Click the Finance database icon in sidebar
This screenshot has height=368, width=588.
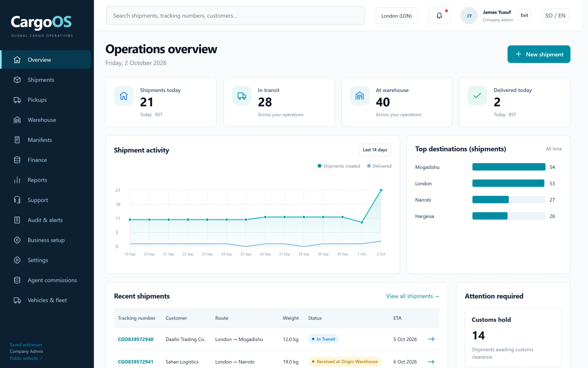pos(17,160)
